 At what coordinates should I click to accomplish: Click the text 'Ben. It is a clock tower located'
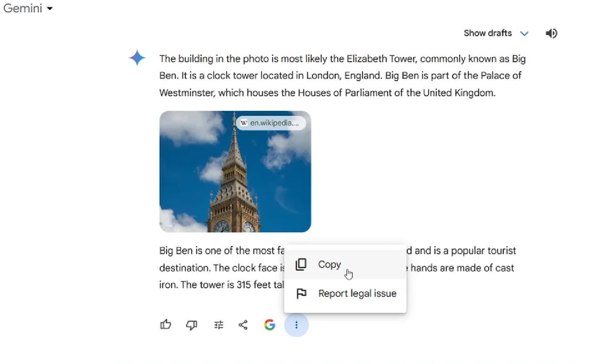pyautogui.click(x=232, y=75)
